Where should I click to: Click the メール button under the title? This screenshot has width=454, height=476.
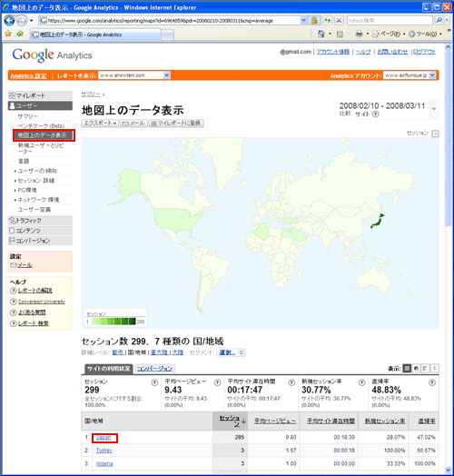pos(133,124)
